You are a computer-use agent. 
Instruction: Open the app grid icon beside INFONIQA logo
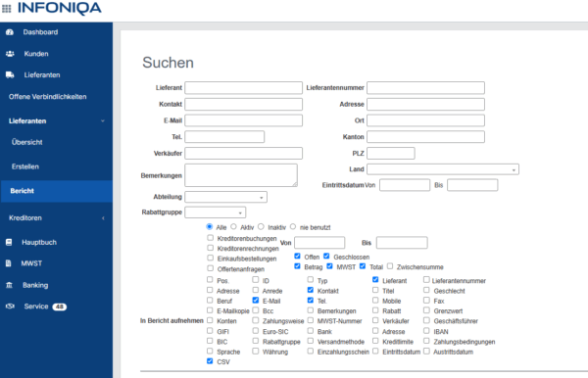(x=7, y=8)
